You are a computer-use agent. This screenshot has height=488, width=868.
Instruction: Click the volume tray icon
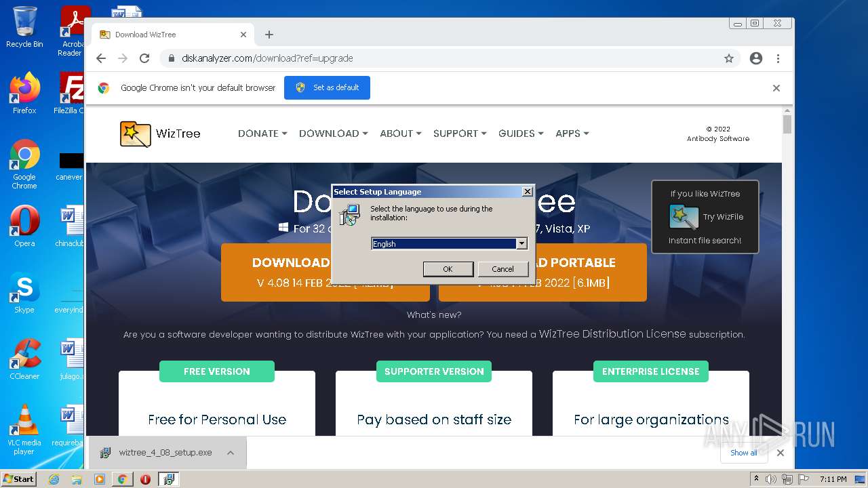coord(771,479)
